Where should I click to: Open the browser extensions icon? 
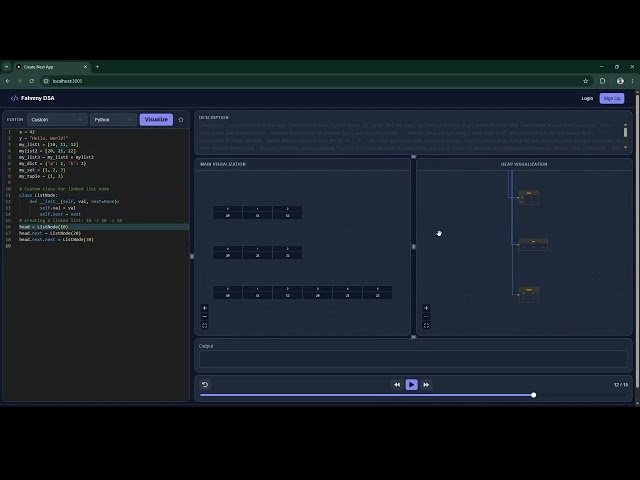point(602,81)
